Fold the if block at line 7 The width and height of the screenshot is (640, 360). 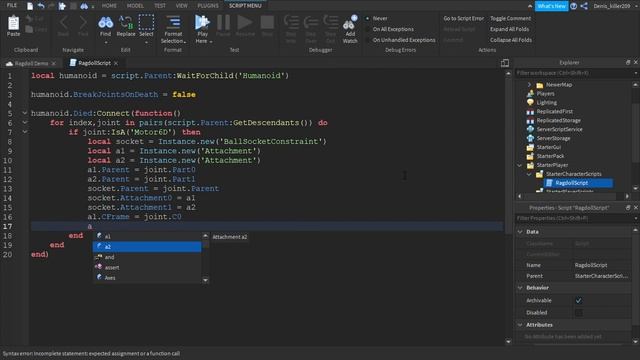click(x=25, y=132)
